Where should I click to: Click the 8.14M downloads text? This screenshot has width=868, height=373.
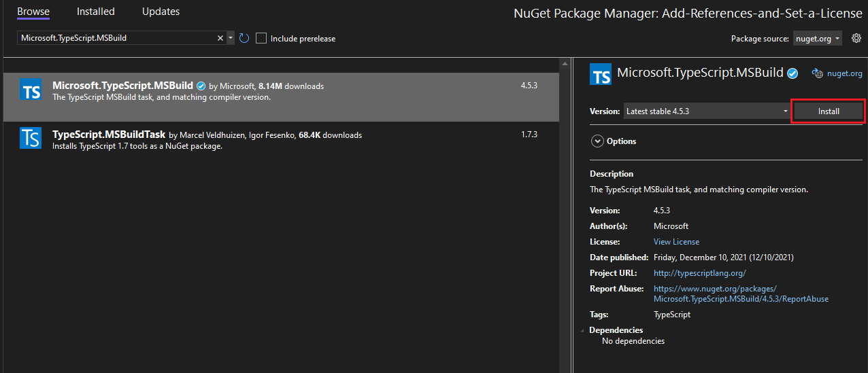coord(291,86)
